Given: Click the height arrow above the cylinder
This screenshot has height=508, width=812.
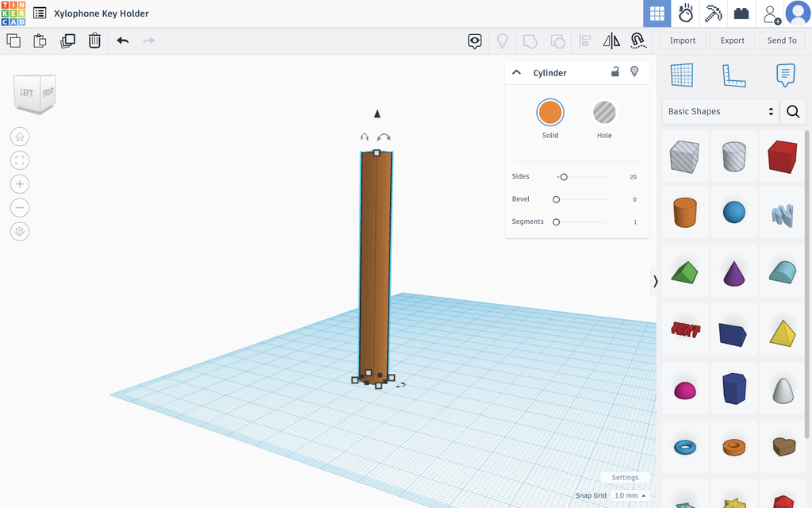Looking at the screenshot, I should click(x=377, y=114).
